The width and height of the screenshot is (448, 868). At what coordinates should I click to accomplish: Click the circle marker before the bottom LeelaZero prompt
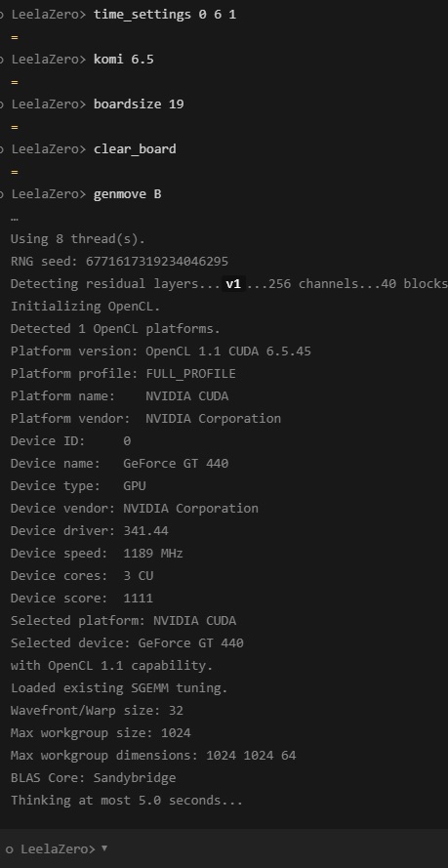pos(9,849)
